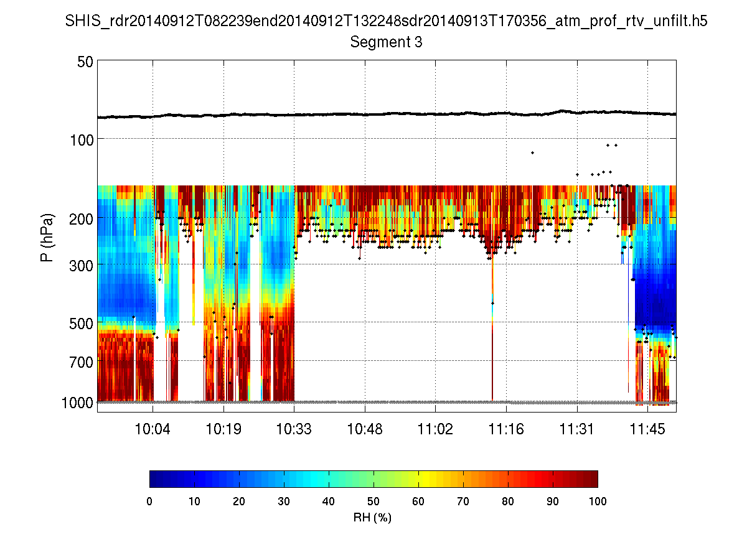Pick the 10:48 time axis label
This screenshot has width=747, height=560.
click(365, 429)
